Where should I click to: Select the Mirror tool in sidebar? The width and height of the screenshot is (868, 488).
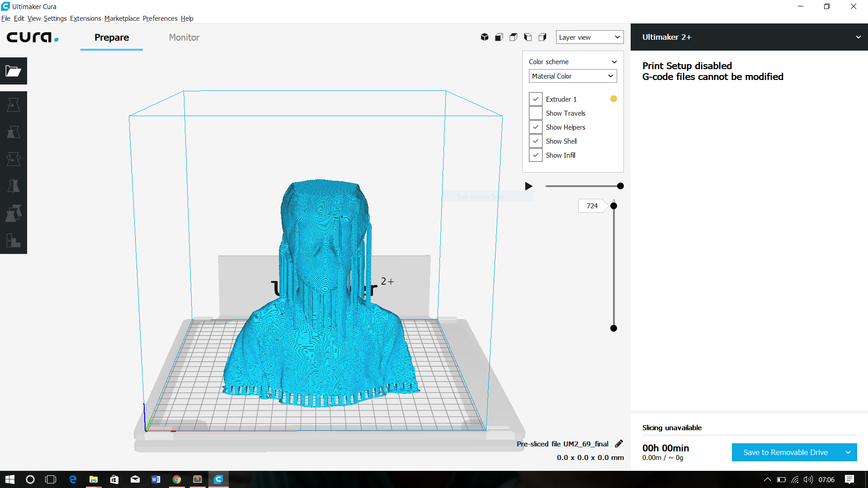(13, 186)
